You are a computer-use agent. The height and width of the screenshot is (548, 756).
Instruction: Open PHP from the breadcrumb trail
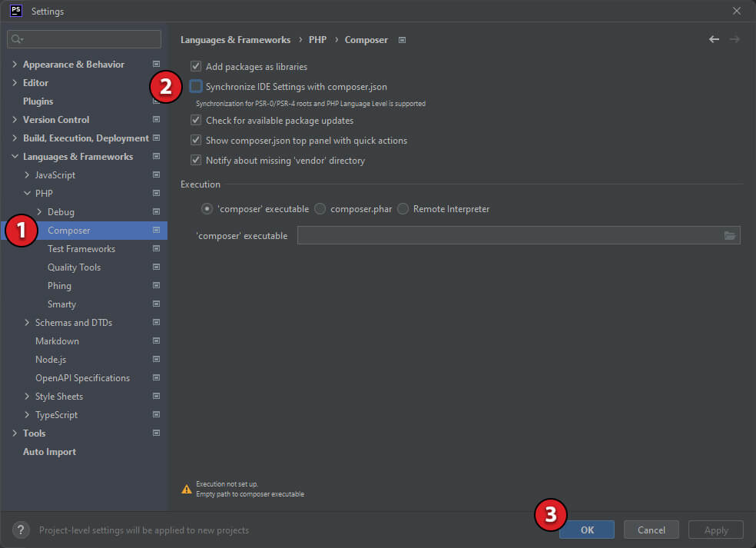[x=317, y=39]
